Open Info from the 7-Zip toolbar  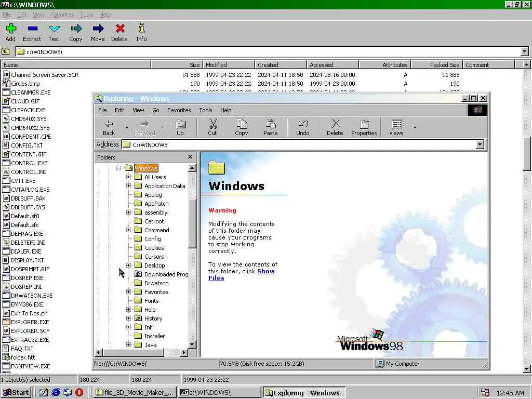[141, 32]
